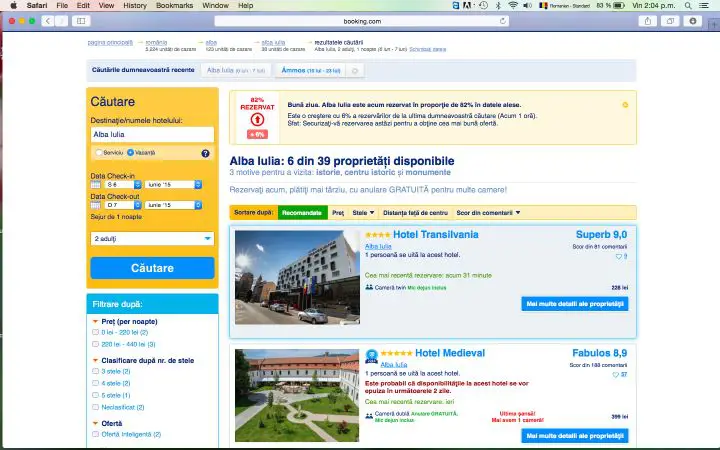This screenshot has width=720, height=450.
Task: Open the Hotel Transilvania title link
Action: [435, 234]
